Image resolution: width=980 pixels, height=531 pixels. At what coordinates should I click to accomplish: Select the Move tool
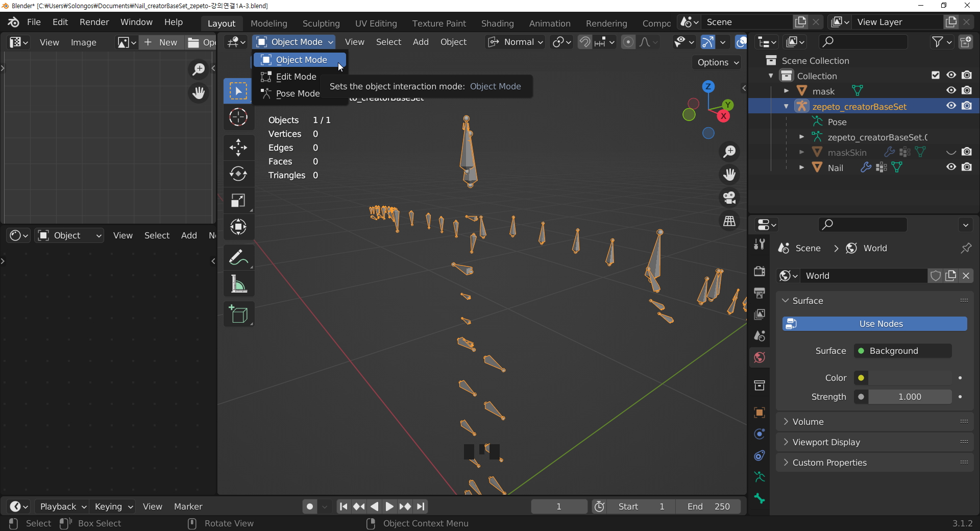tap(238, 148)
